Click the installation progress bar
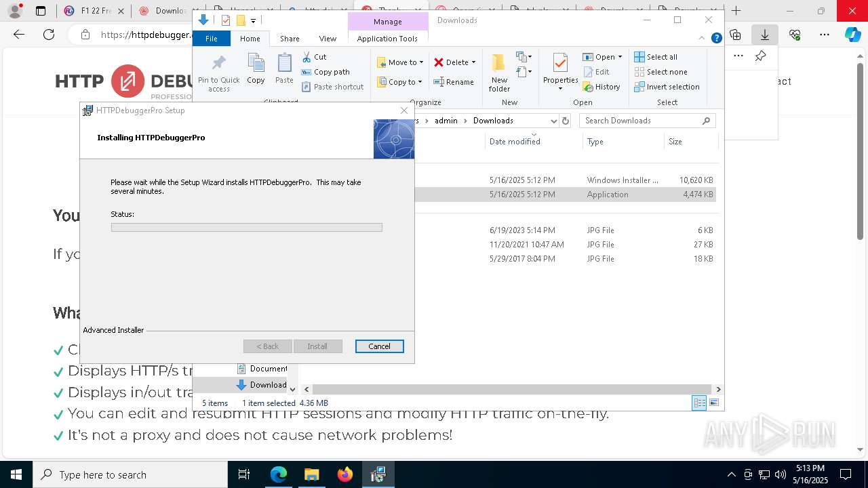 [x=247, y=228]
